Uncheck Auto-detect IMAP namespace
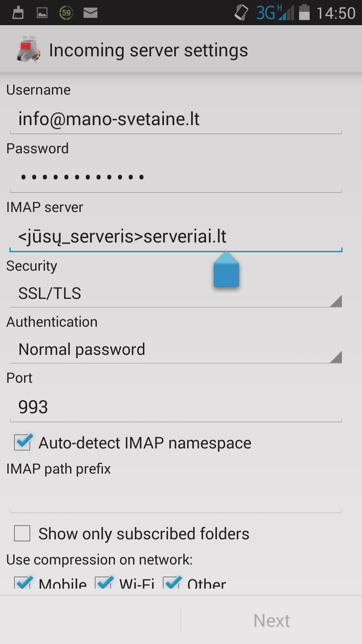 [22, 442]
